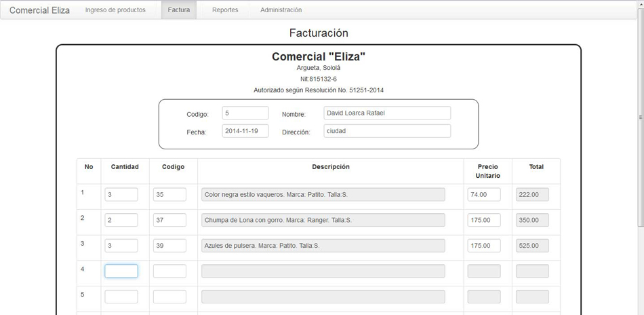This screenshot has height=315, width=644.
Task: Click the Codigo field with value 39
Action: [x=169, y=246]
